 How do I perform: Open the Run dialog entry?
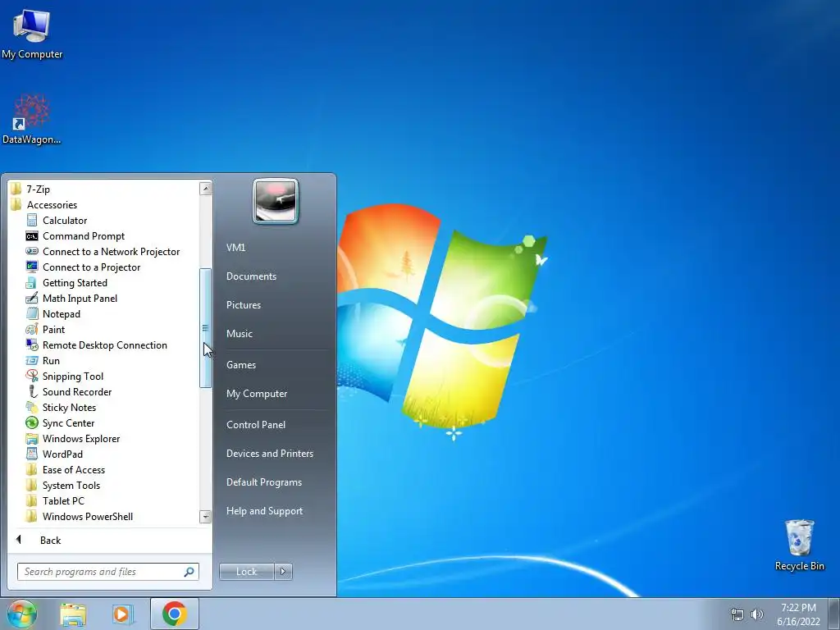pyautogui.click(x=51, y=360)
